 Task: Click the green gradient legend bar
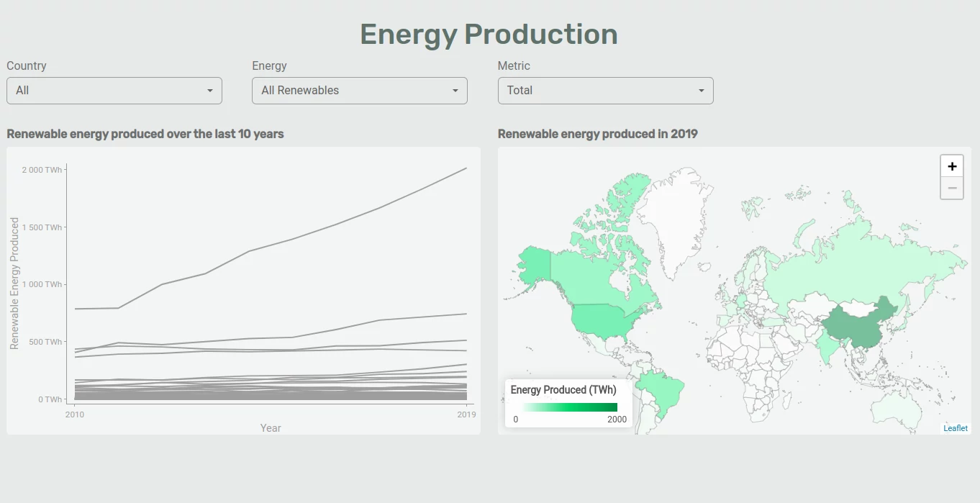coord(568,407)
